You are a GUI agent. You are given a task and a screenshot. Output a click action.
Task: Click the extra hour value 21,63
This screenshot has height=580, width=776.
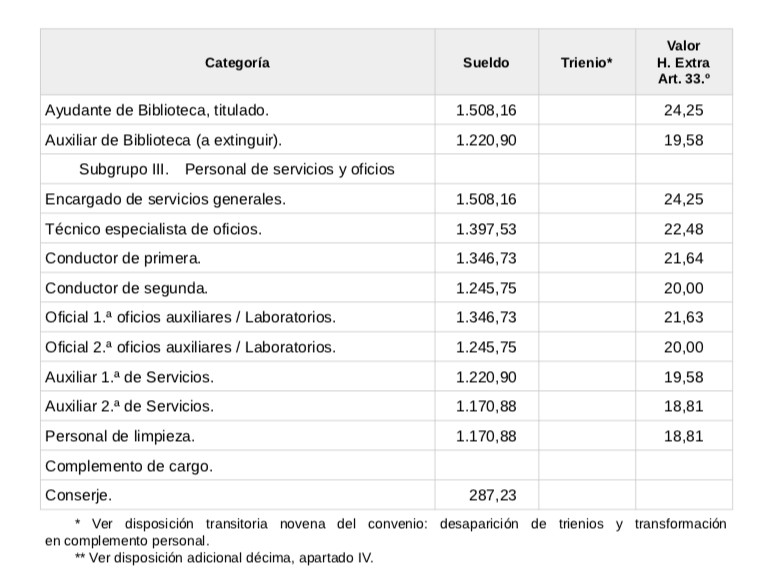click(x=683, y=318)
